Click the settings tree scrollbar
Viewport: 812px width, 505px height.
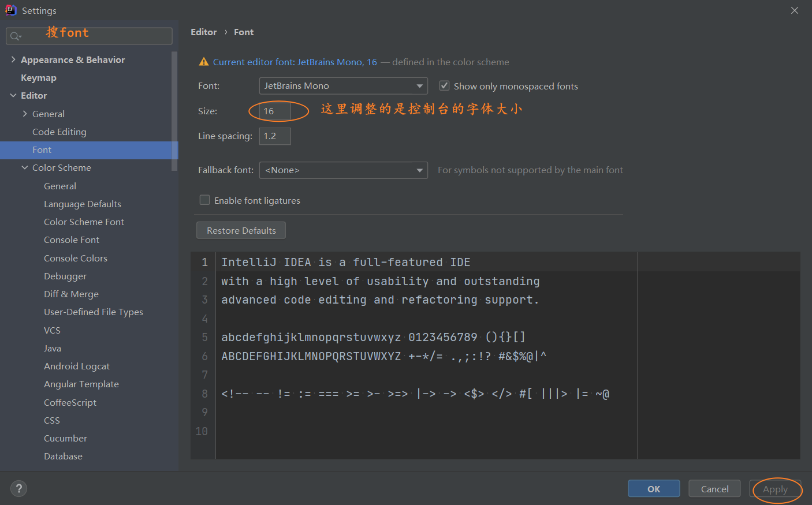tap(174, 111)
